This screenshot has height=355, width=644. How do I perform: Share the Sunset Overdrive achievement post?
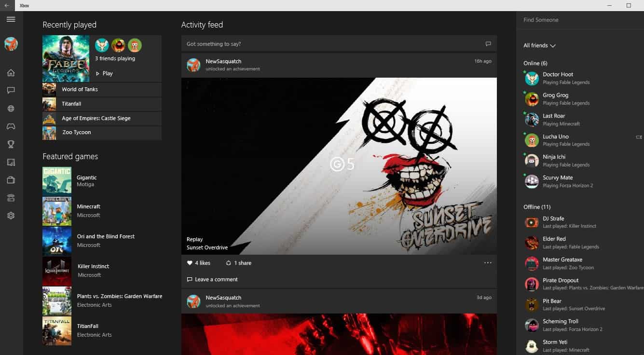(x=238, y=263)
